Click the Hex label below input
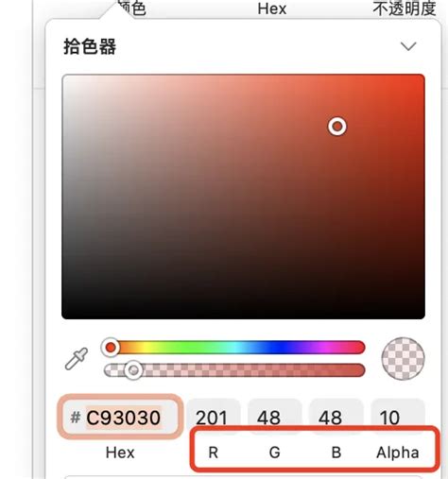 pyautogui.click(x=120, y=453)
